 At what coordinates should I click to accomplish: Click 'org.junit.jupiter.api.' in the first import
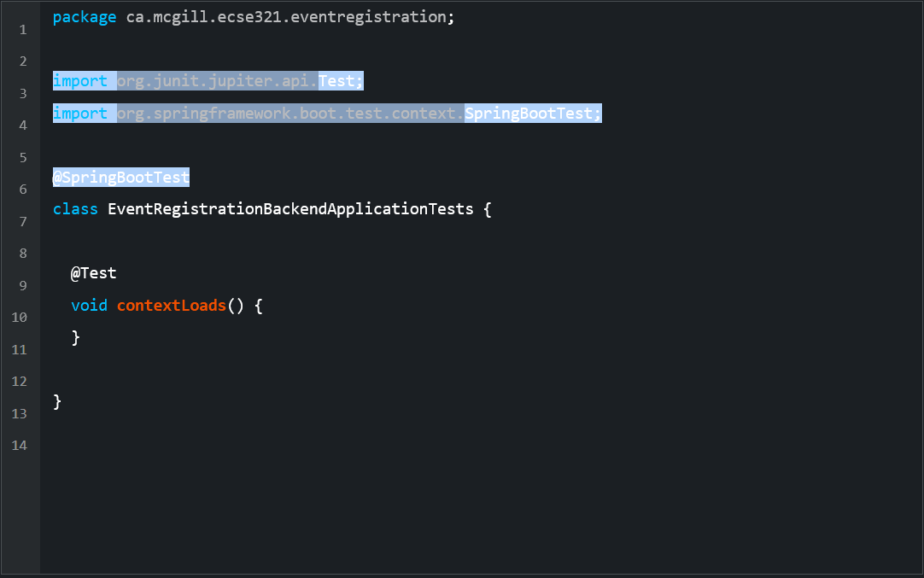[x=217, y=81]
